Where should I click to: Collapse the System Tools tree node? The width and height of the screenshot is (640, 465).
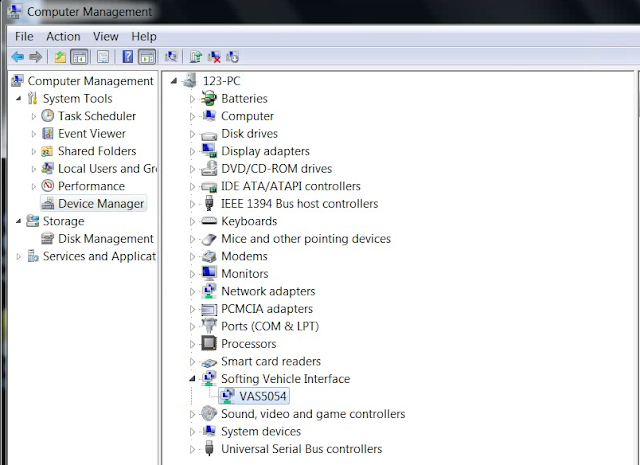tap(19, 98)
